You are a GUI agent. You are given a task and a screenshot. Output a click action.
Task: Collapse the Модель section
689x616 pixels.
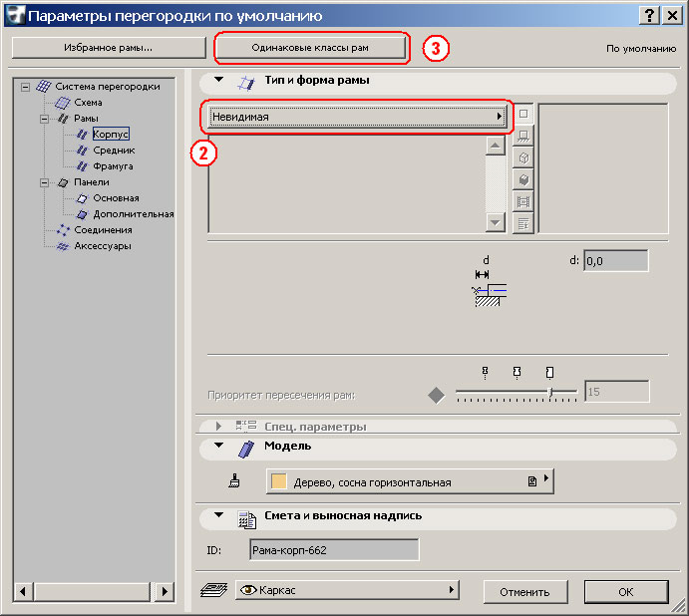coord(218,448)
